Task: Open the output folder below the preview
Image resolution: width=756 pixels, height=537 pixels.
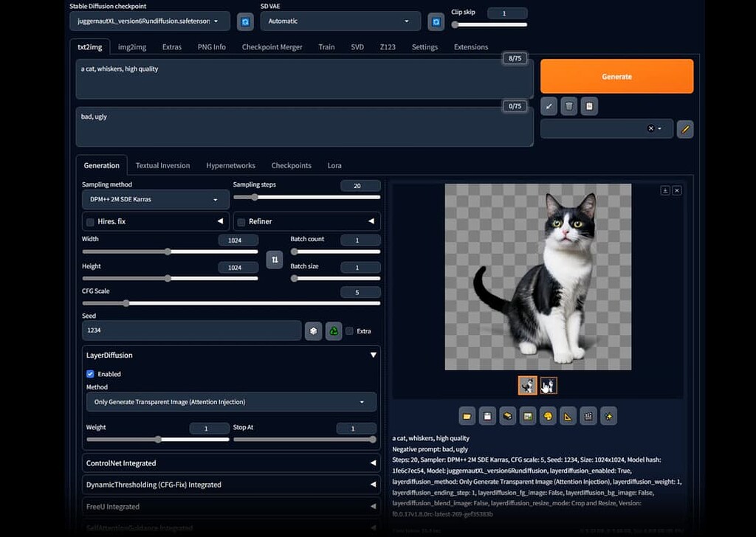Action: pos(467,417)
